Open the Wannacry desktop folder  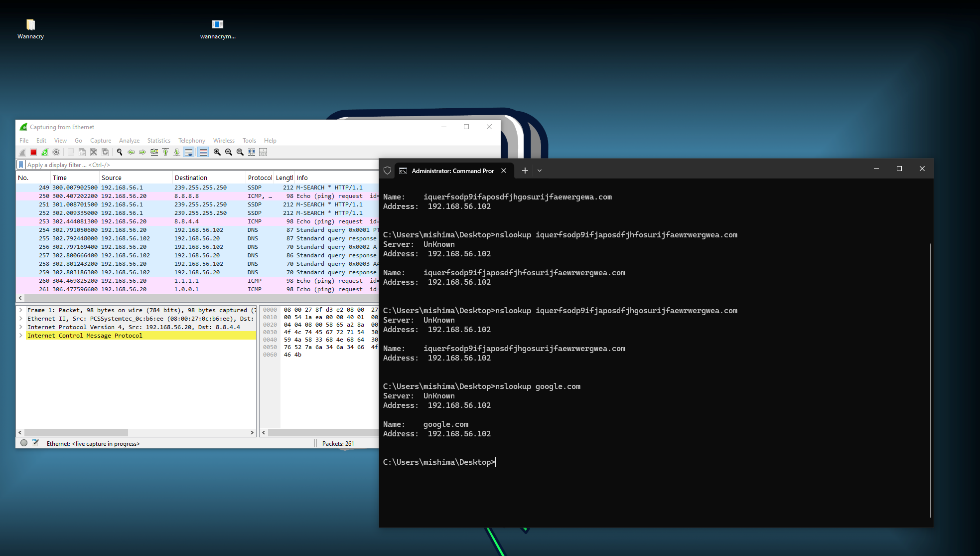click(30, 29)
